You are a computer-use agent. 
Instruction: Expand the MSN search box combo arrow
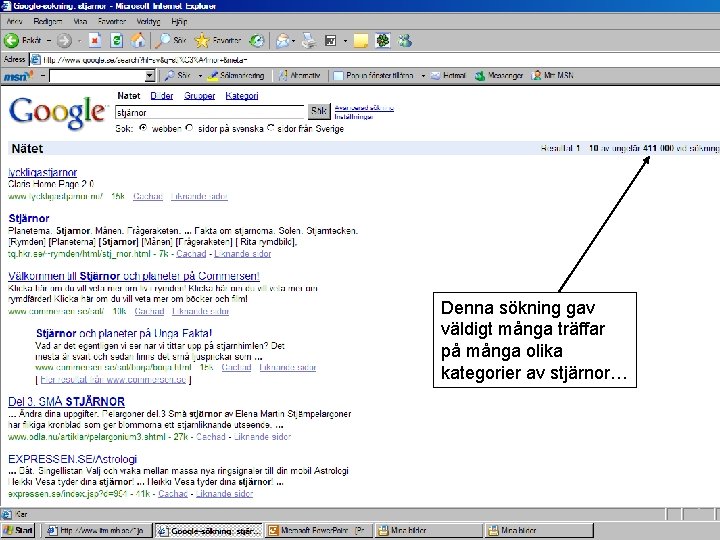coord(149,76)
